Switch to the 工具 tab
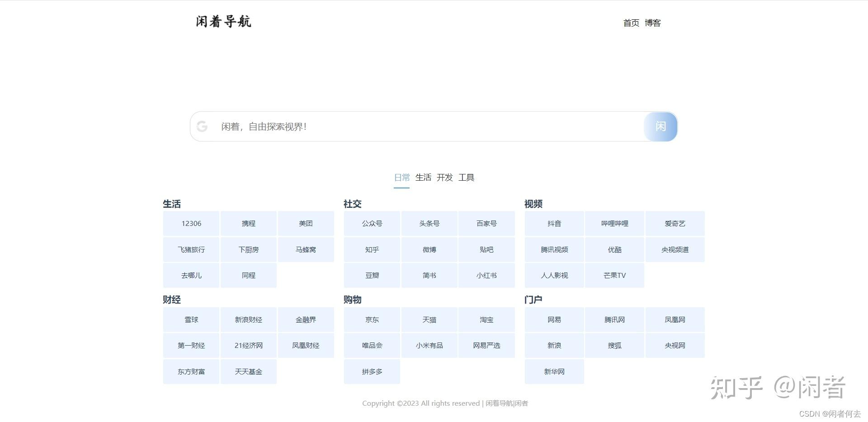Viewport: 868px width, 422px height. [x=467, y=178]
